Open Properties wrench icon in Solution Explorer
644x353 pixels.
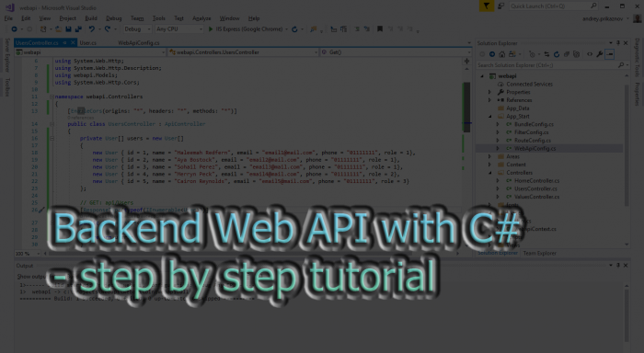point(600,54)
